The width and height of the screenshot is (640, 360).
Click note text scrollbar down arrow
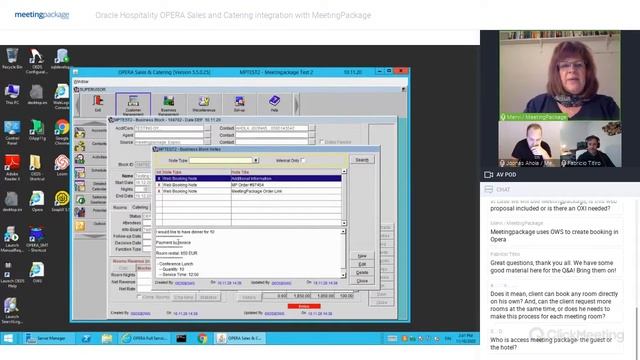343,276
